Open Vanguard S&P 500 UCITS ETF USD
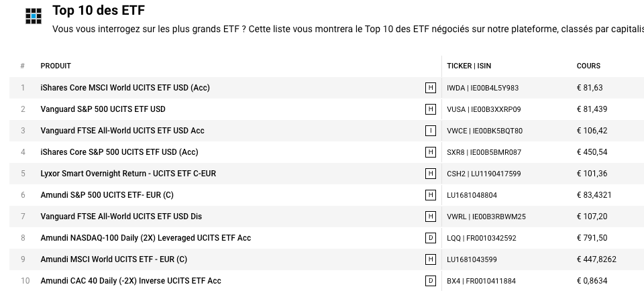This screenshot has width=644, height=303. point(103,109)
